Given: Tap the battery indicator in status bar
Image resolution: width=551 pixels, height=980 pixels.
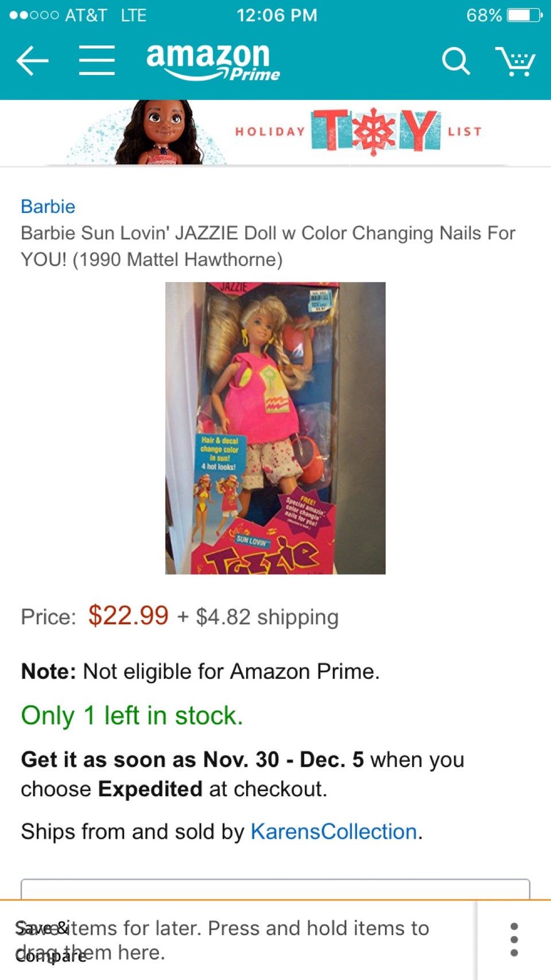Looking at the screenshot, I should [524, 15].
